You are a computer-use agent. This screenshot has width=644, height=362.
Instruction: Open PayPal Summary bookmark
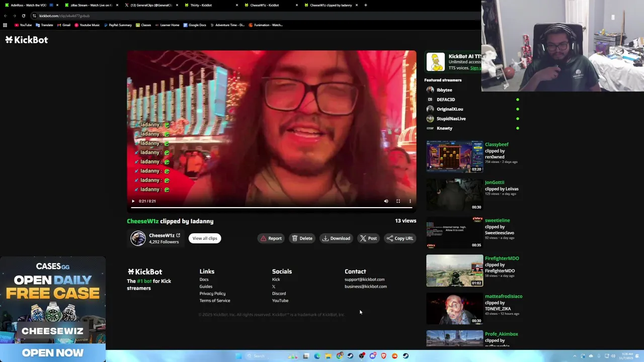pyautogui.click(x=117, y=25)
